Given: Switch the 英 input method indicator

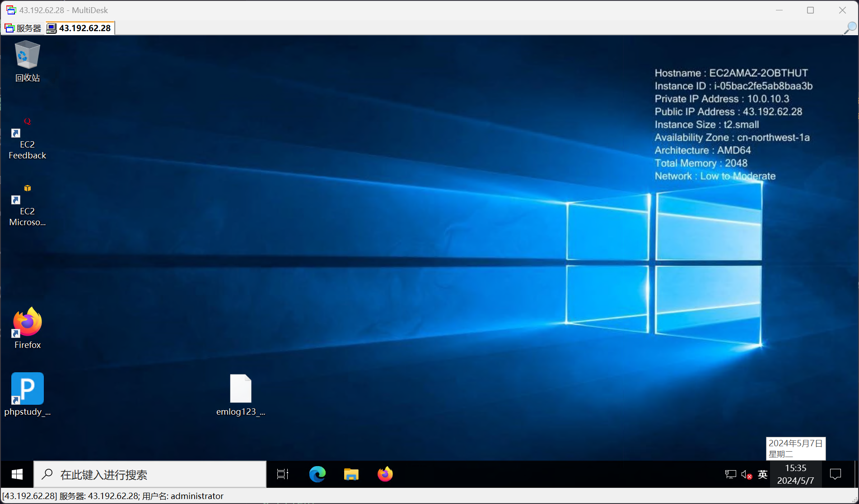Looking at the screenshot, I should [763, 474].
